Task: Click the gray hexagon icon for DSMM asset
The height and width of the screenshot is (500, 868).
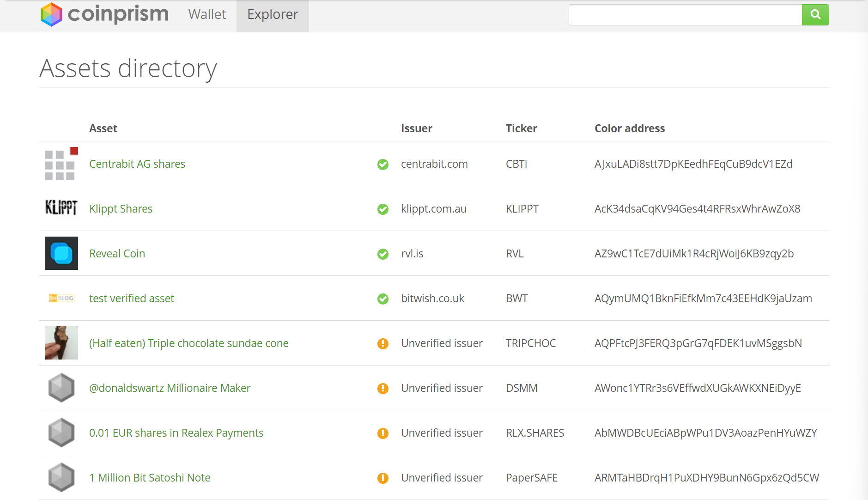Action: pyautogui.click(x=61, y=388)
